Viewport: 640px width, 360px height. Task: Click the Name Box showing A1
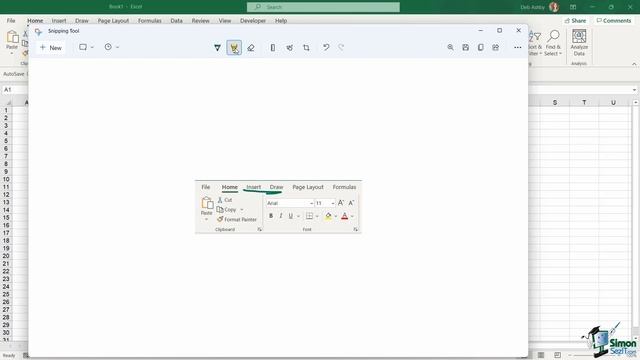[15, 90]
